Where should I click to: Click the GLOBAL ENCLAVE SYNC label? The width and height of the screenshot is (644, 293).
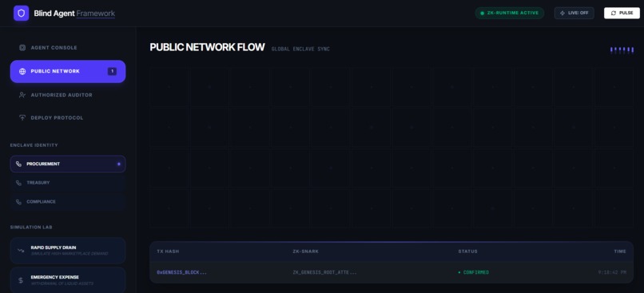(x=300, y=49)
